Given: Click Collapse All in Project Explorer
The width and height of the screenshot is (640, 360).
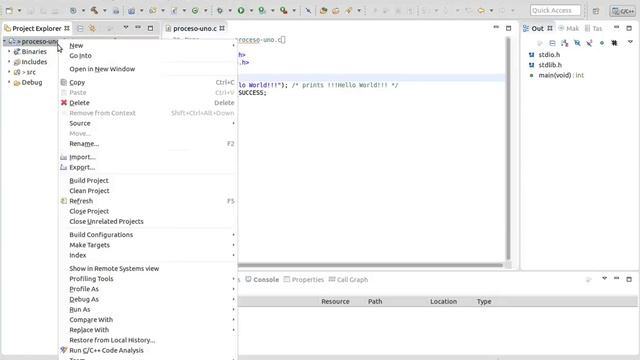Looking at the screenshot, I should point(80,28).
